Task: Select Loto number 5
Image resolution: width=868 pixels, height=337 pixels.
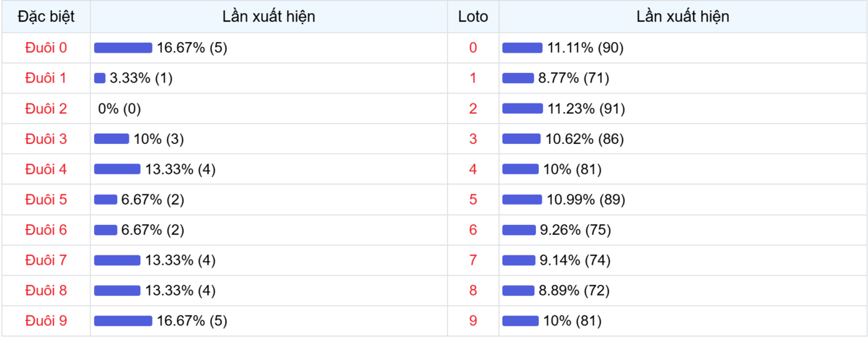Action: click(473, 200)
